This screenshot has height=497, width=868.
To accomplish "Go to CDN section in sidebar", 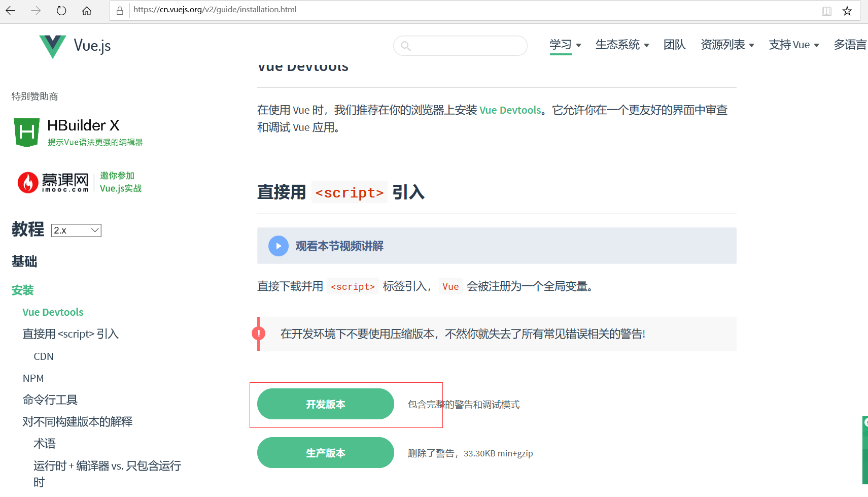I will point(44,356).
